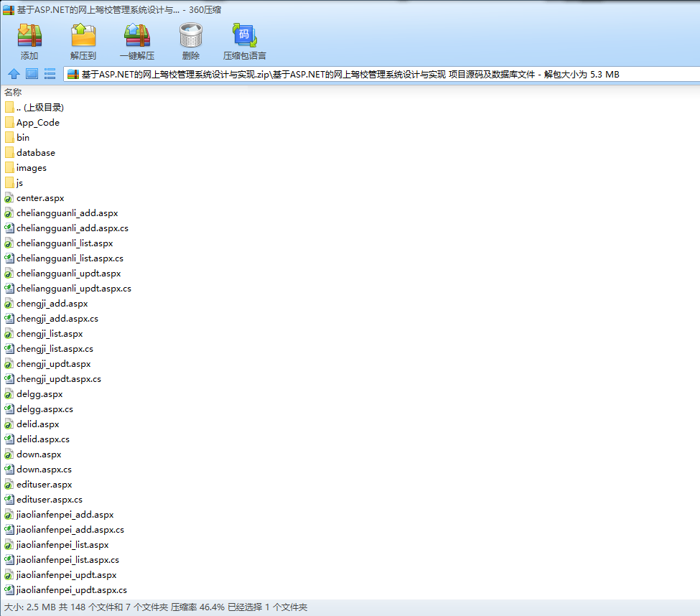Select chengji_add.aspx file icon
700x616 pixels.
9,304
